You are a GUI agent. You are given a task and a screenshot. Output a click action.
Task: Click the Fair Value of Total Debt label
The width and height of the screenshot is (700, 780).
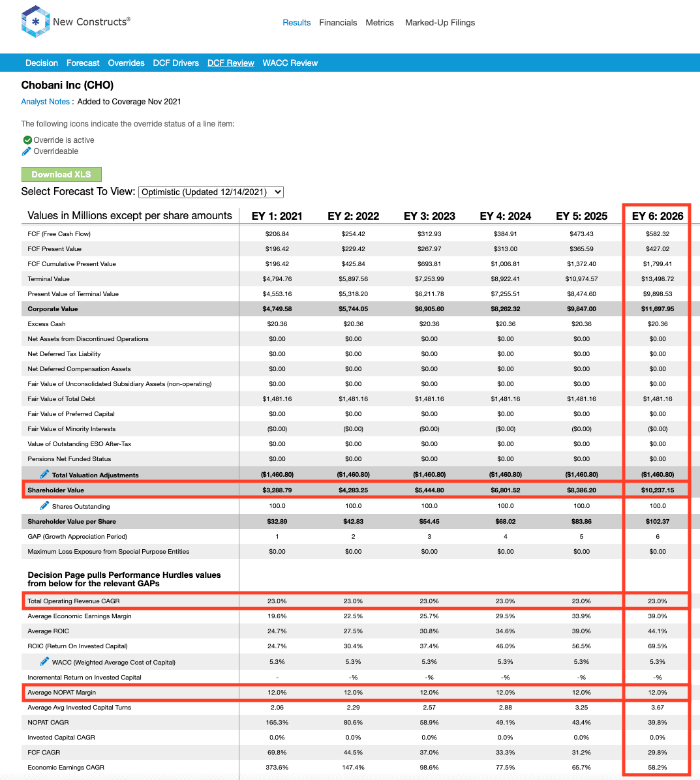click(61, 399)
